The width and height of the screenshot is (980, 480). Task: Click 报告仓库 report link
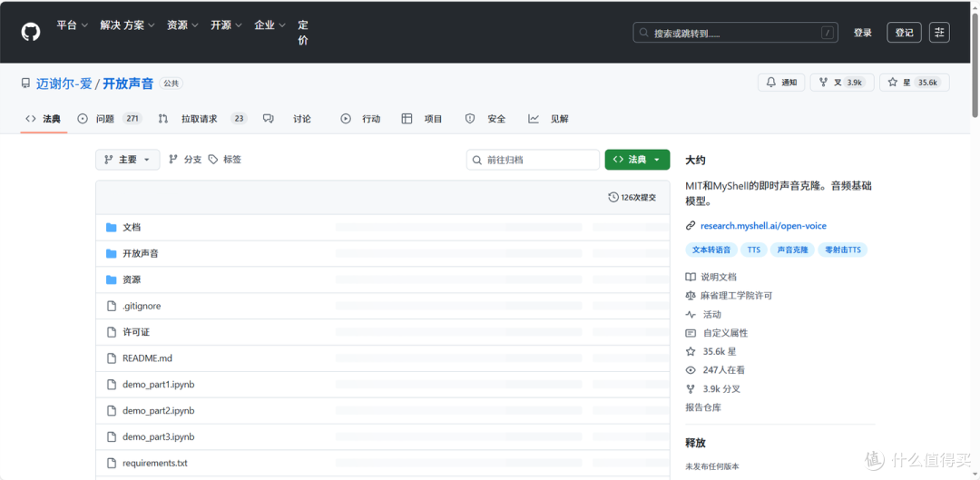[703, 407]
